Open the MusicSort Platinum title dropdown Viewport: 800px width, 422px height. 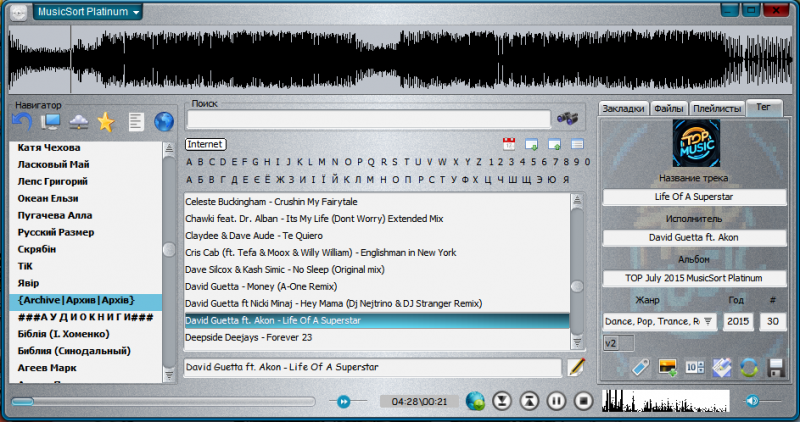tap(88, 12)
